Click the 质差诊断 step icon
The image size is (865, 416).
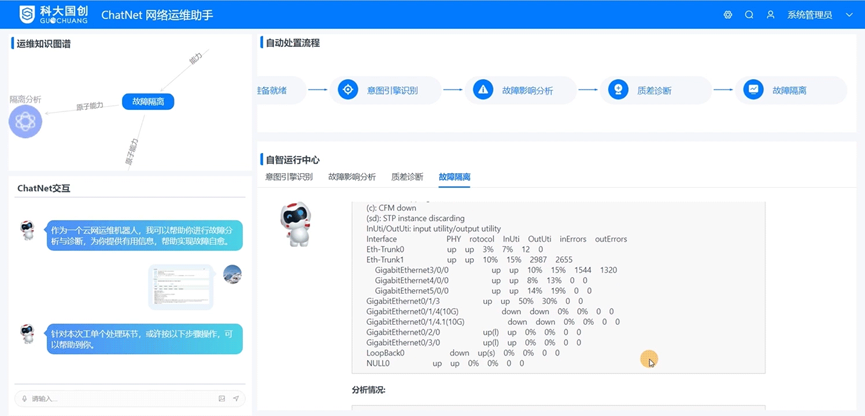pos(618,90)
